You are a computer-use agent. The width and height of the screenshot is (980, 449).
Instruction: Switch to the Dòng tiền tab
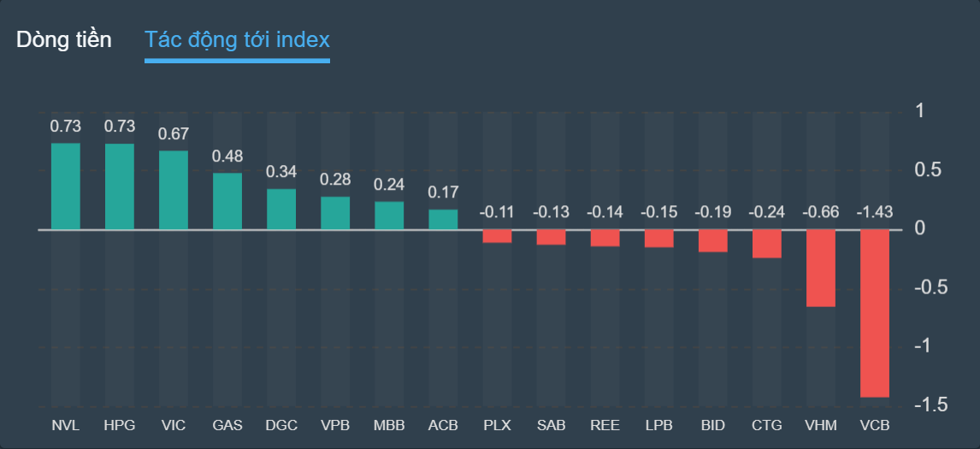coord(64,40)
